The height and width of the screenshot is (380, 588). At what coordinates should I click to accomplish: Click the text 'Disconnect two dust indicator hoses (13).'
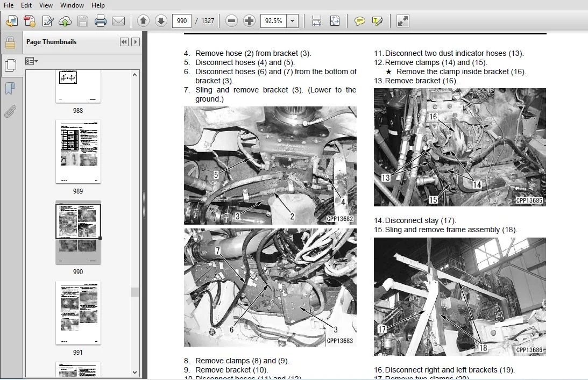point(455,53)
